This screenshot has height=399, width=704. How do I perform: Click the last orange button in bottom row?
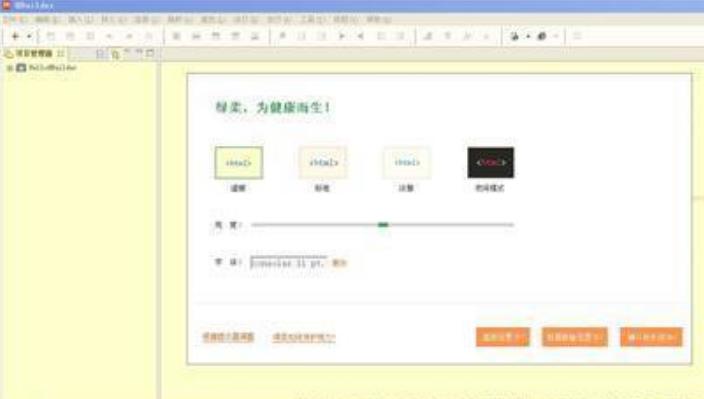651,337
